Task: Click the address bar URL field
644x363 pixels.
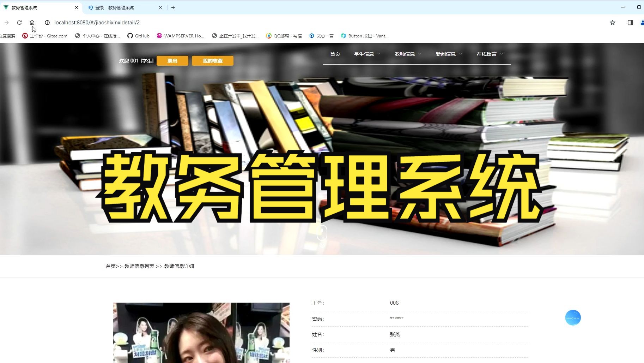Action: 97,23
